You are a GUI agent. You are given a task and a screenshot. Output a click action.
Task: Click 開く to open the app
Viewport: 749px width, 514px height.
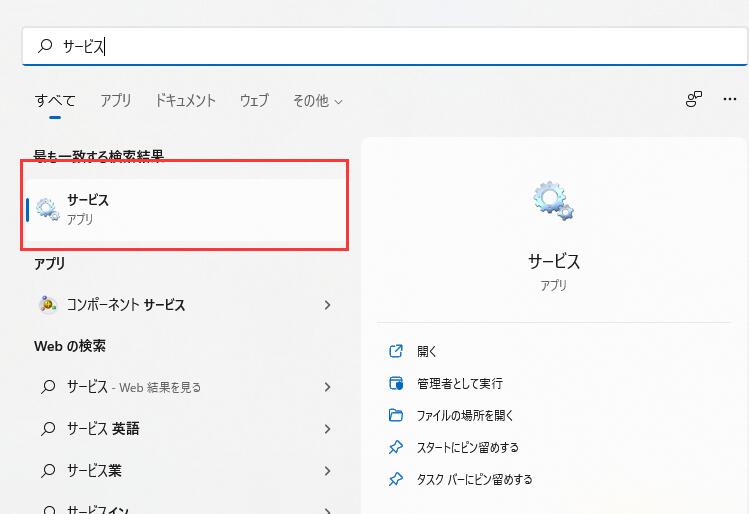click(427, 352)
